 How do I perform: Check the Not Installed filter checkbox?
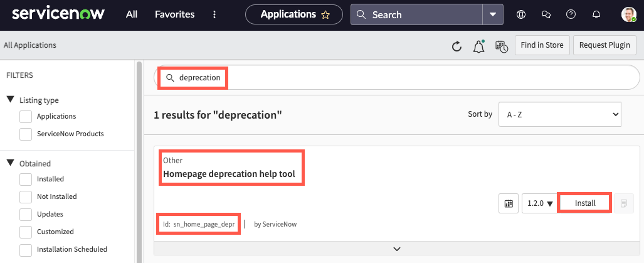coord(26,197)
